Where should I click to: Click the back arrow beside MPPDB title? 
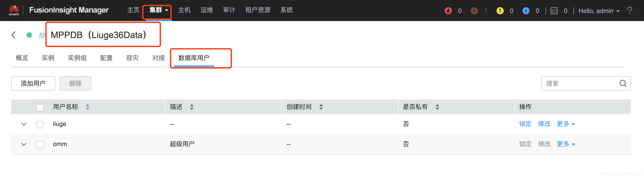[x=13, y=35]
